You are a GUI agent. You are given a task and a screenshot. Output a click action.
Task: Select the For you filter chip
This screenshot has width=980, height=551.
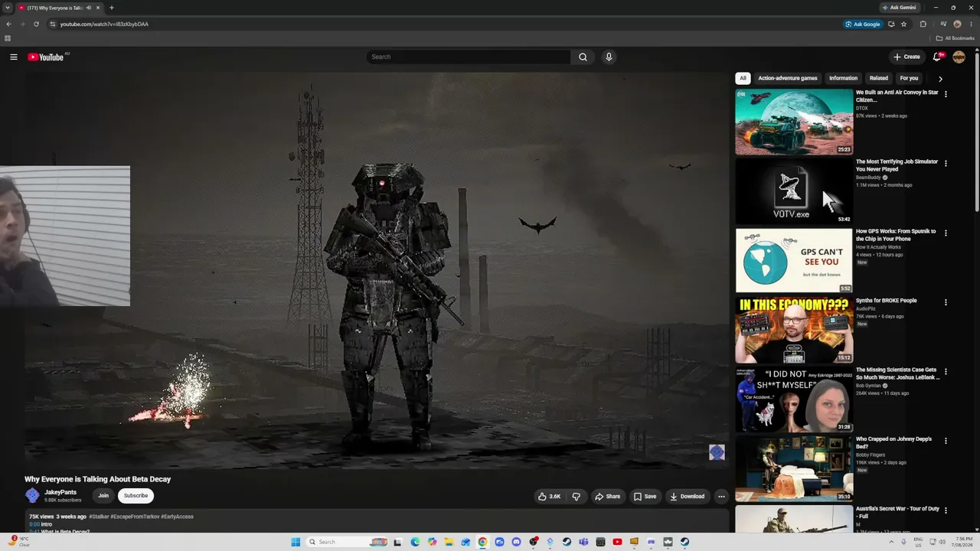[909, 78]
